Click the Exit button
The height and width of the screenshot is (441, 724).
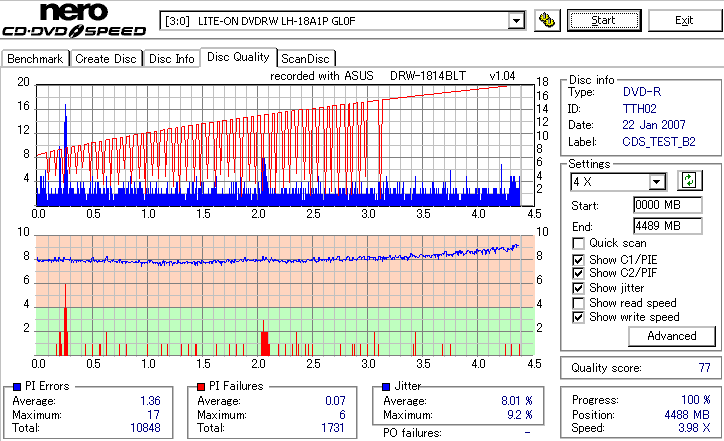[x=684, y=20]
